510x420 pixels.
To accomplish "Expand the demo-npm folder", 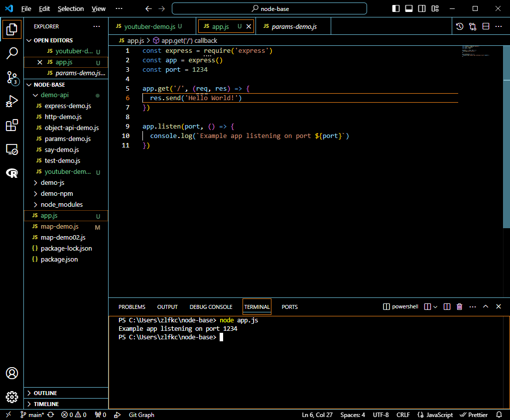I will coord(35,194).
